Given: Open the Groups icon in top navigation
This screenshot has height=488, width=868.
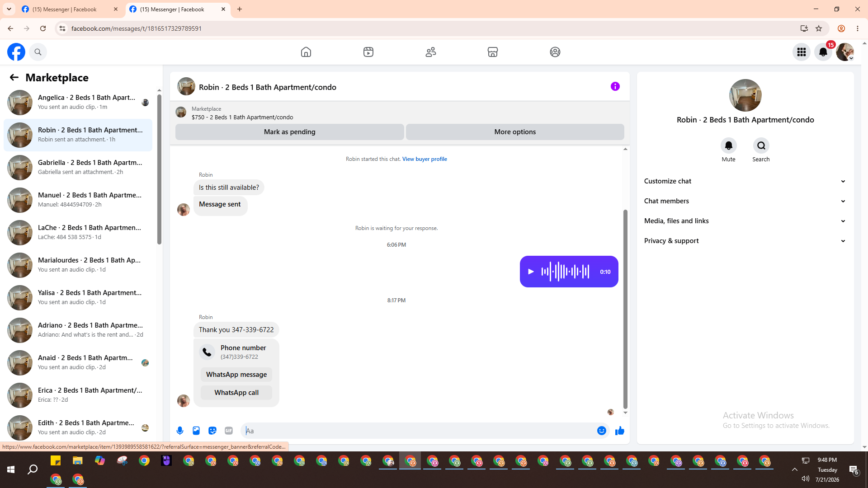Looking at the screenshot, I should [555, 52].
